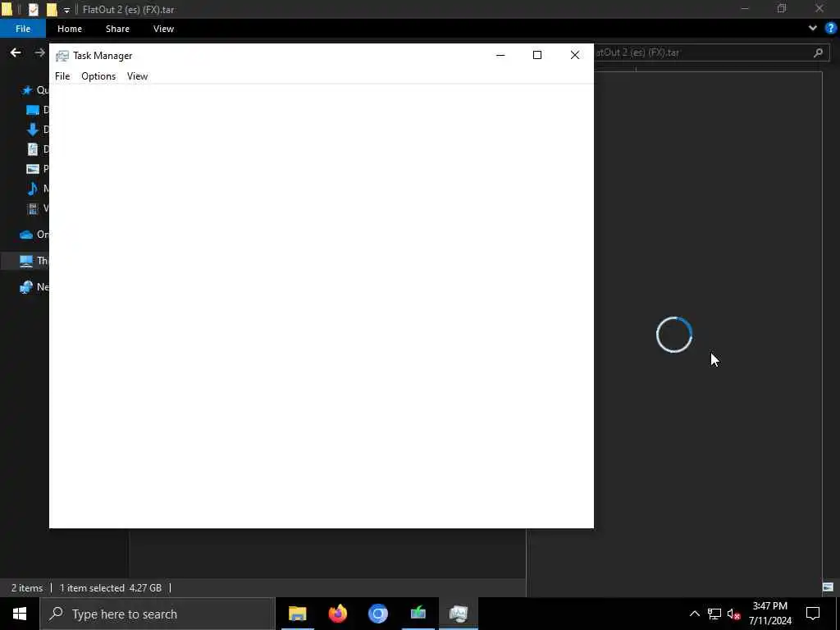Click '1 item selected 4.27 GB' status text

tap(111, 587)
